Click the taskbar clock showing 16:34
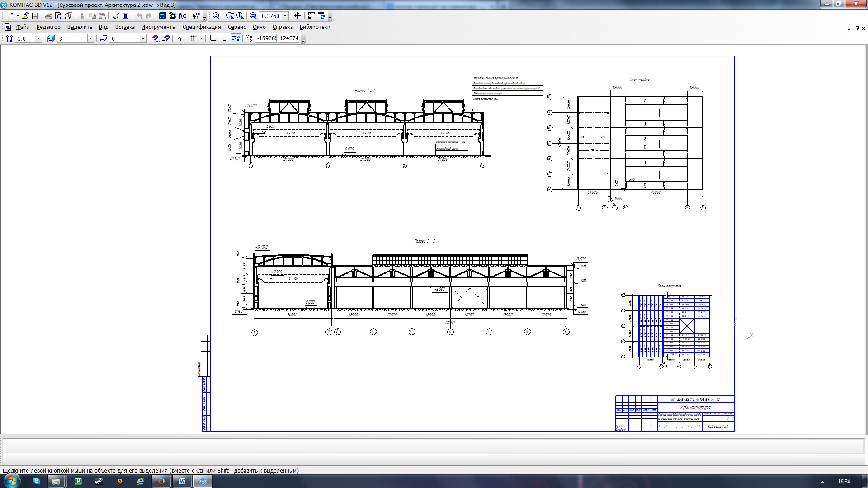Viewport: 868px width, 488px height. coord(844,482)
